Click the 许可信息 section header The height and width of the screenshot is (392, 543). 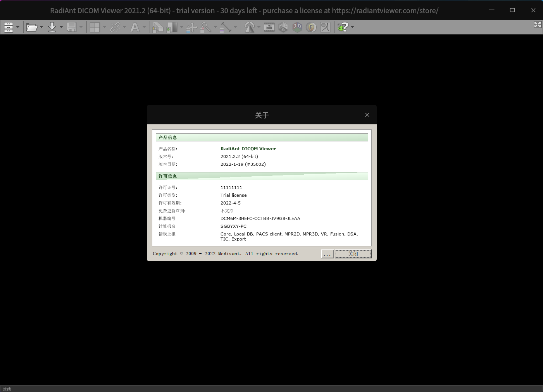coord(262,176)
